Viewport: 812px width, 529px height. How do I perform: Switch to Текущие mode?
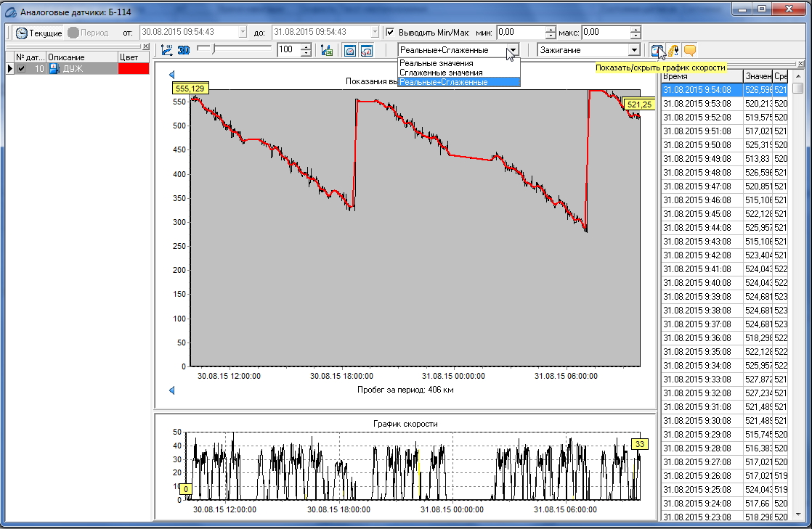click(x=39, y=33)
